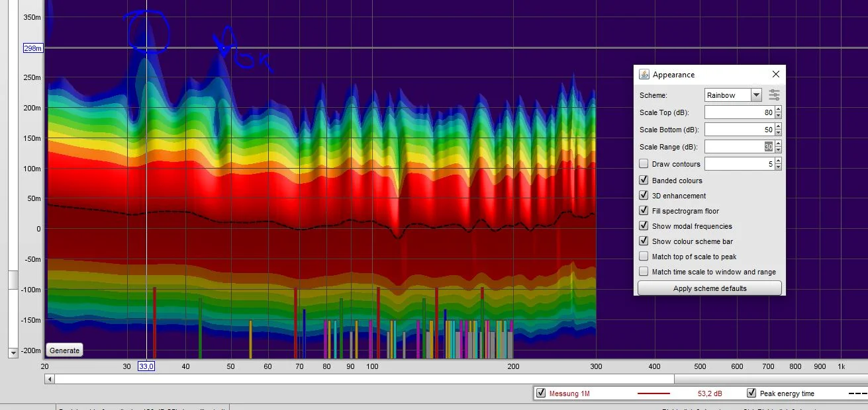Click the 1k frequency axis label
Image resolution: width=868 pixels, height=410 pixels.
pyautogui.click(x=841, y=366)
